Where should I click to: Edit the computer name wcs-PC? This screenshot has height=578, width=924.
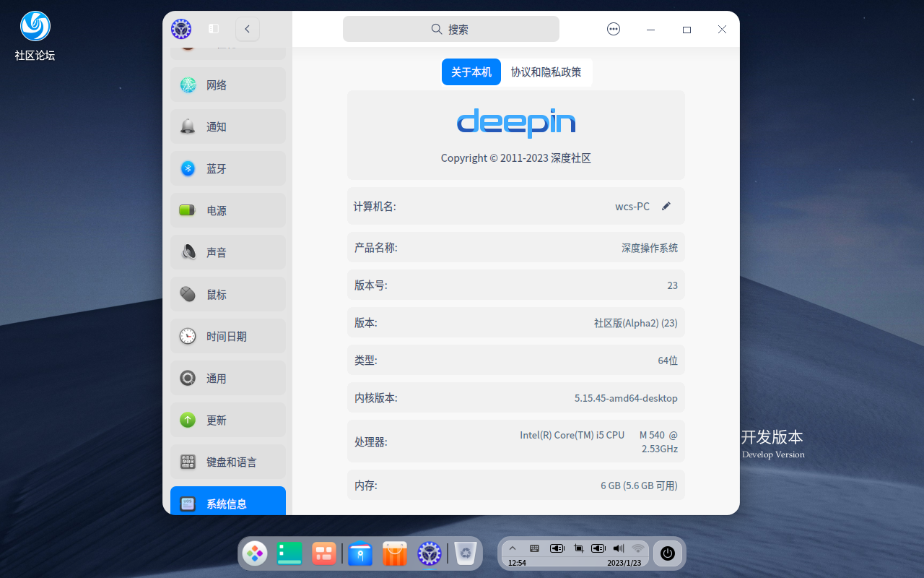pyautogui.click(x=666, y=206)
